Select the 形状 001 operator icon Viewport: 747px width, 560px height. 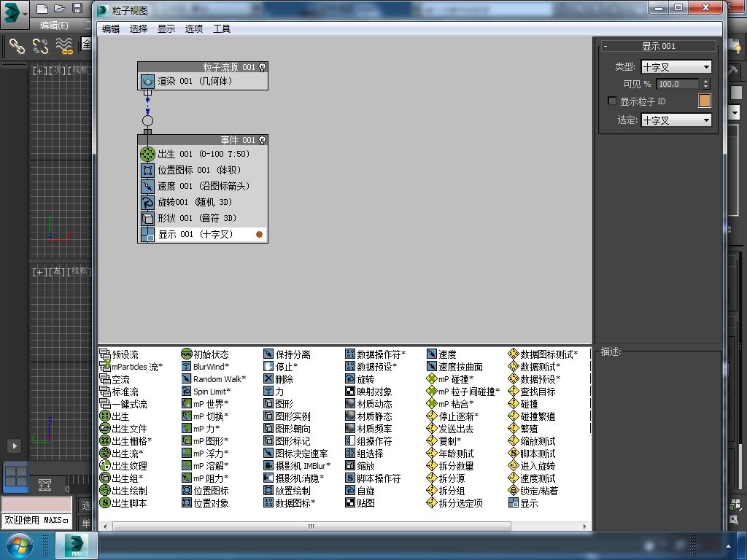coord(147,219)
